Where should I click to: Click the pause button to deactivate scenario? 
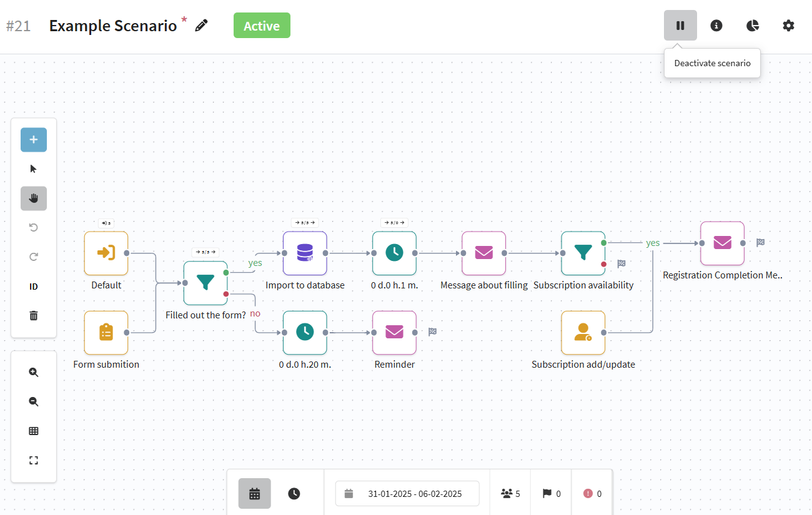[x=680, y=26]
